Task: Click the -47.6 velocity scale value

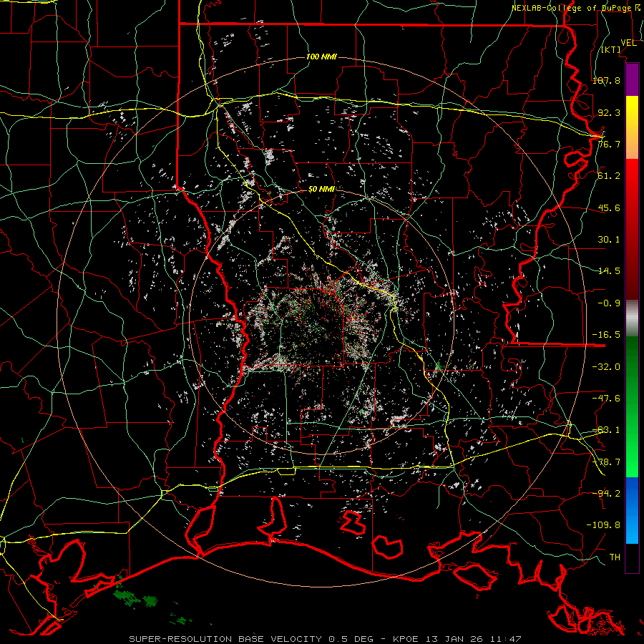Action: click(606, 399)
